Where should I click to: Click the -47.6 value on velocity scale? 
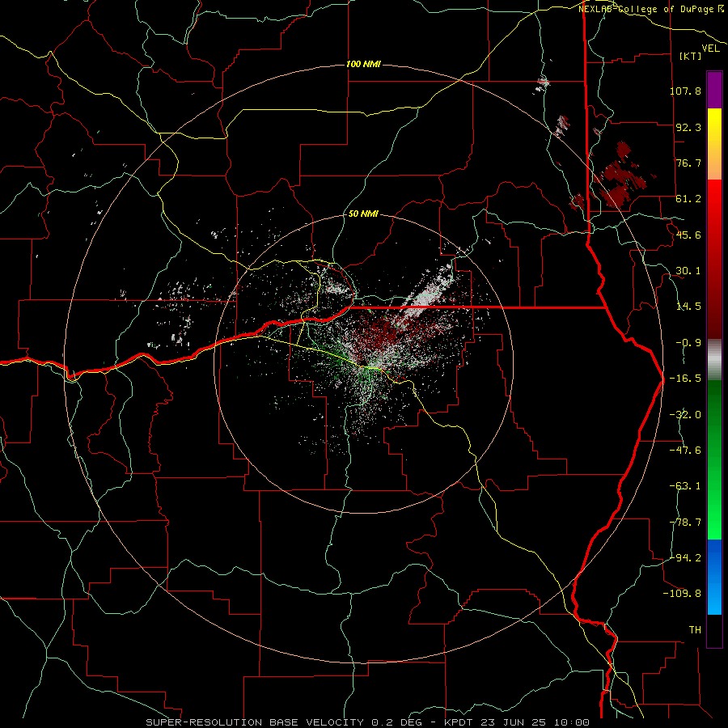point(685,451)
